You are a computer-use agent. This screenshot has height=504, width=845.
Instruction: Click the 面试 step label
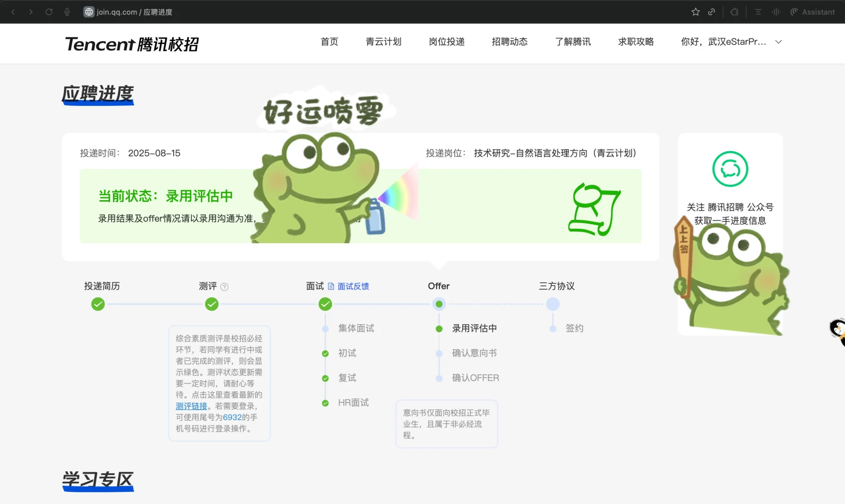(x=315, y=286)
